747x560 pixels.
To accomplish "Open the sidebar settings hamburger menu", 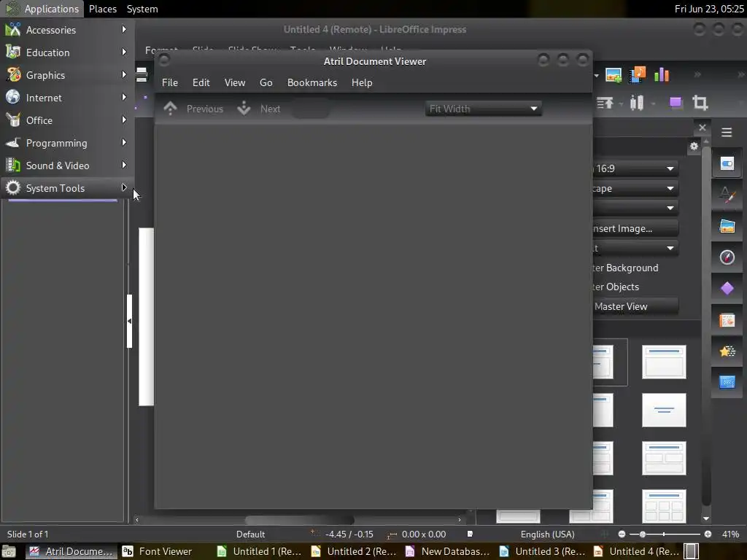I will [727, 133].
